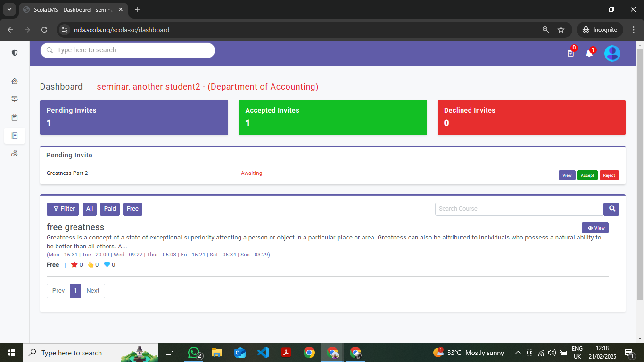Screen dimensions: 644x362
Task: Click the signpost icon in the sidebar
Action: 15,99
